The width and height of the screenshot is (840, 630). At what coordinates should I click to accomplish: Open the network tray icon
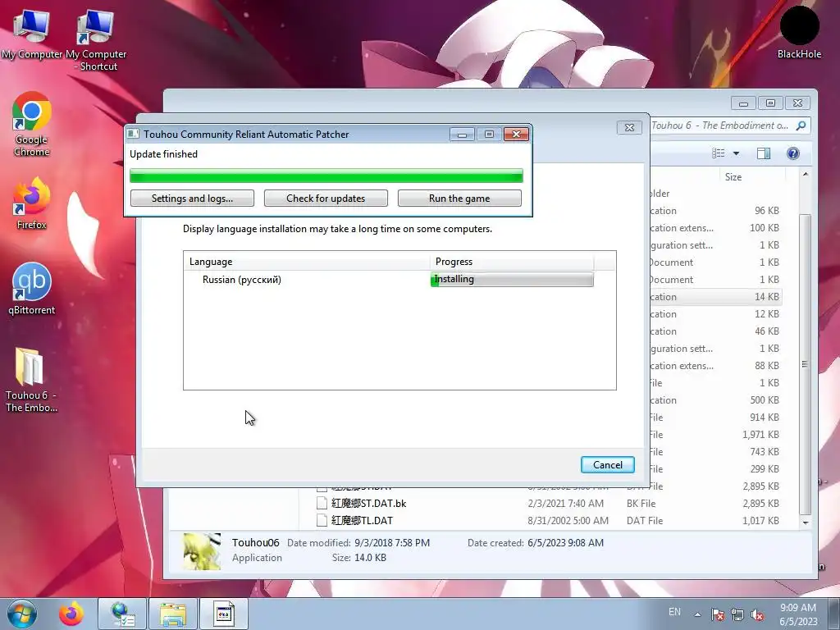pyautogui.click(x=737, y=614)
